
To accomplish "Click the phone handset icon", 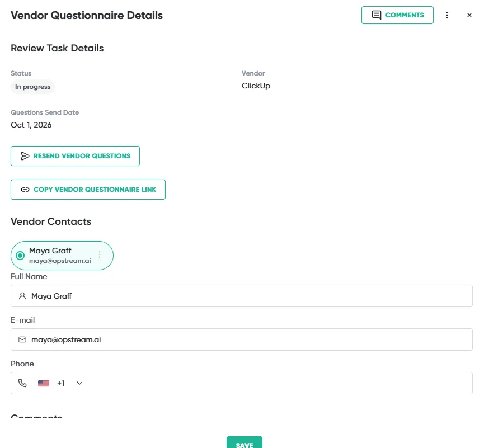I will click(x=22, y=383).
